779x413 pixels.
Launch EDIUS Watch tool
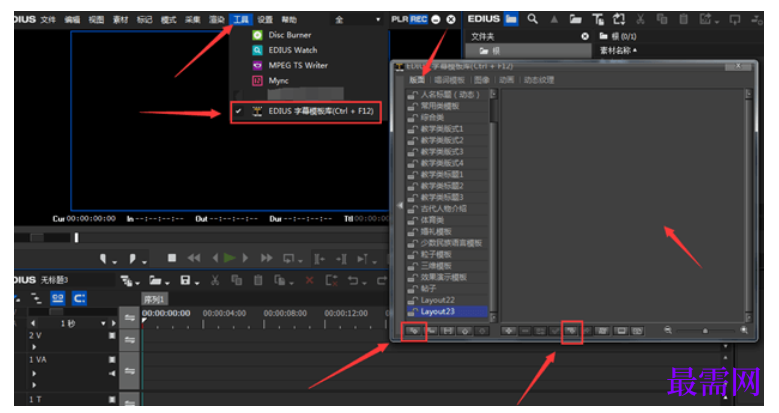point(292,50)
